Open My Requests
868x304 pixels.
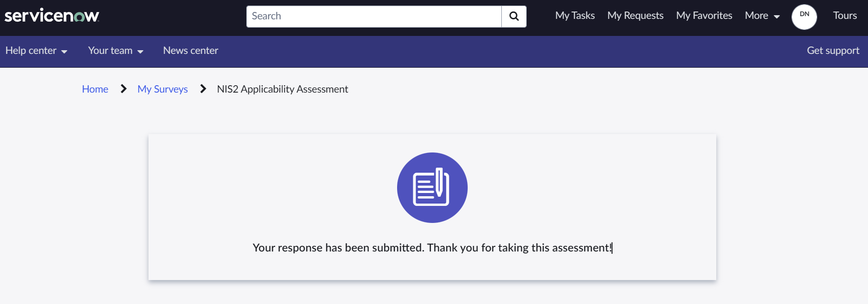[635, 16]
